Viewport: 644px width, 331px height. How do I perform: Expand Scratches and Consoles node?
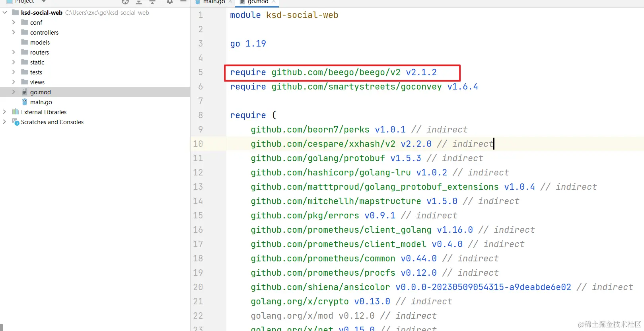[5, 122]
